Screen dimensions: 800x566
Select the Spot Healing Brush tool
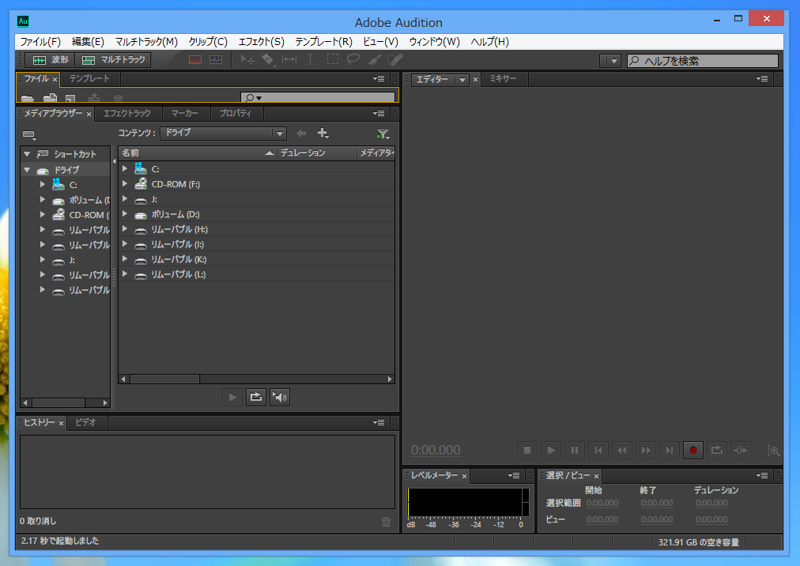[395, 60]
